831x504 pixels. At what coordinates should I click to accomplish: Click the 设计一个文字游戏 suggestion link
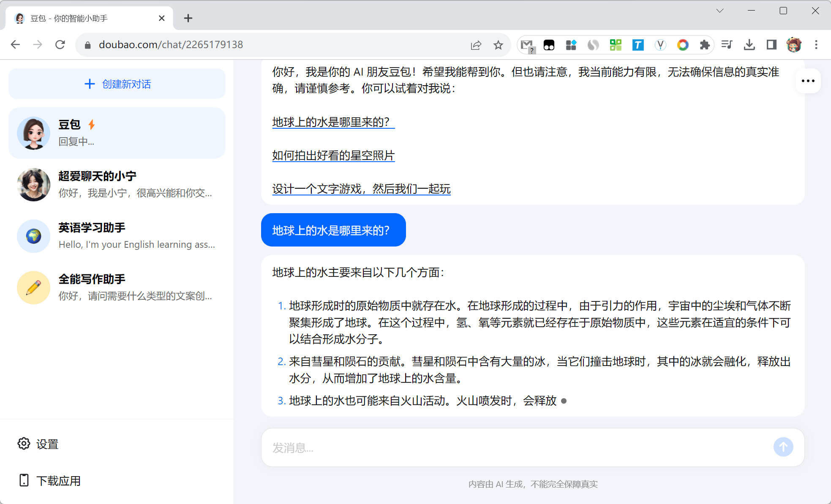pos(361,189)
